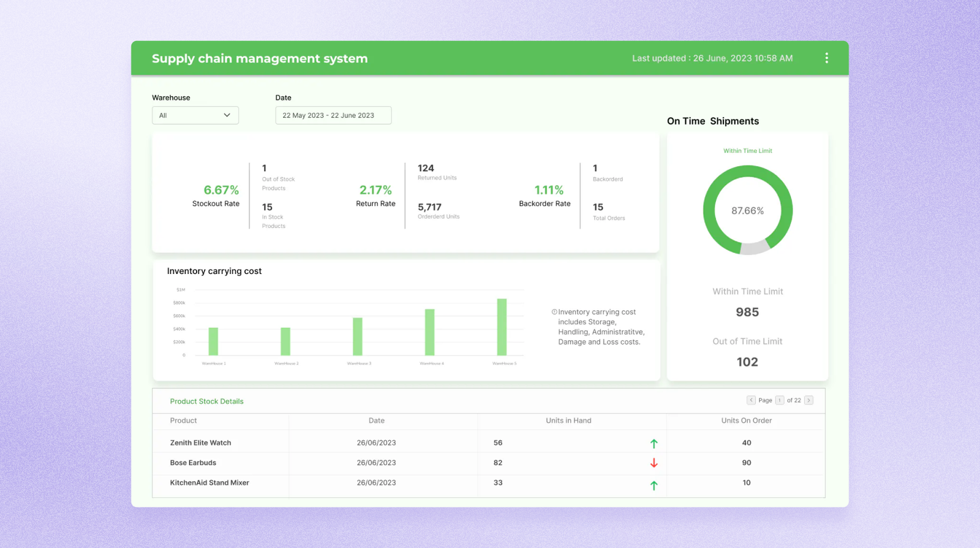Open the Warehouse dropdown set to All
980x548 pixels.
point(195,115)
